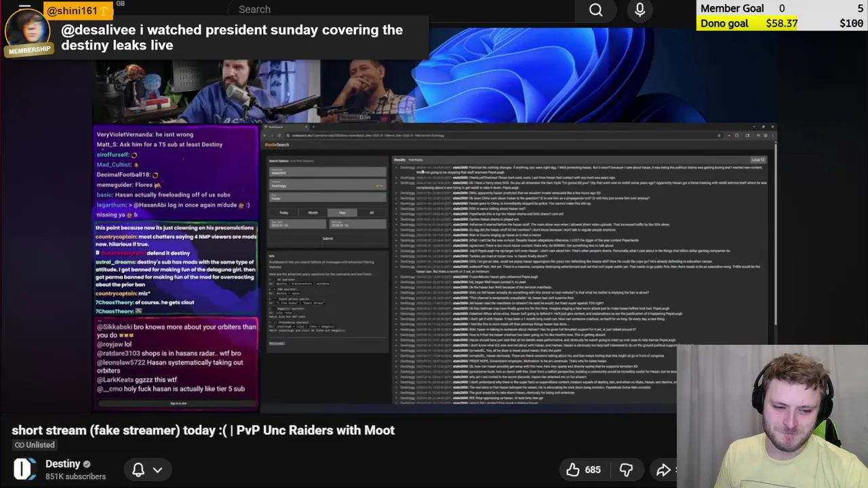Click the streamer webcam overlay thumbnail
The image size is (868, 488).
click(x=772, y=417)
